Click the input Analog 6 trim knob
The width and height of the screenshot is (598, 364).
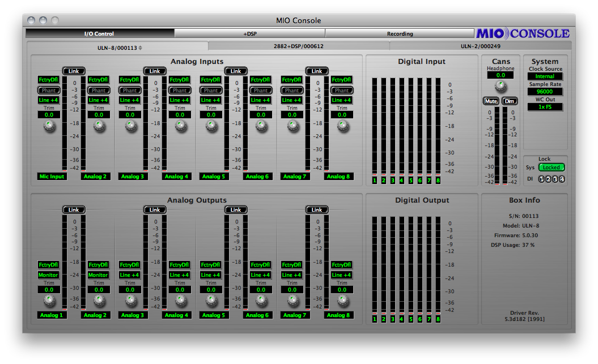(262, 126)
